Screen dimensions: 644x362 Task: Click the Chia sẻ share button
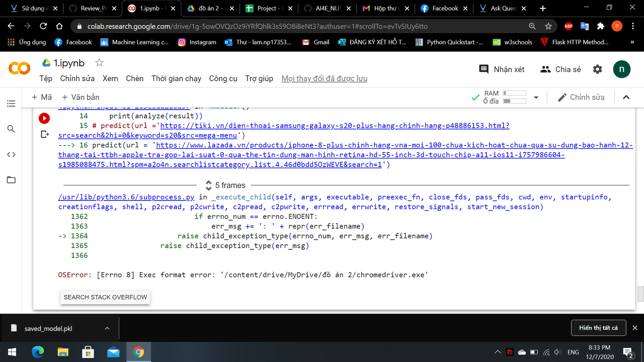click(x=560, y=69)
